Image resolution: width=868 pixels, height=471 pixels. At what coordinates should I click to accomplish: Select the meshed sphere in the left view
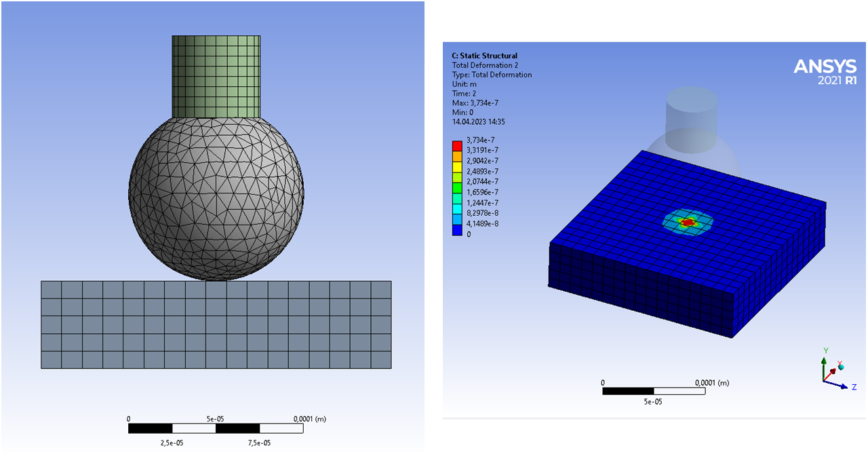coord(216,197)
